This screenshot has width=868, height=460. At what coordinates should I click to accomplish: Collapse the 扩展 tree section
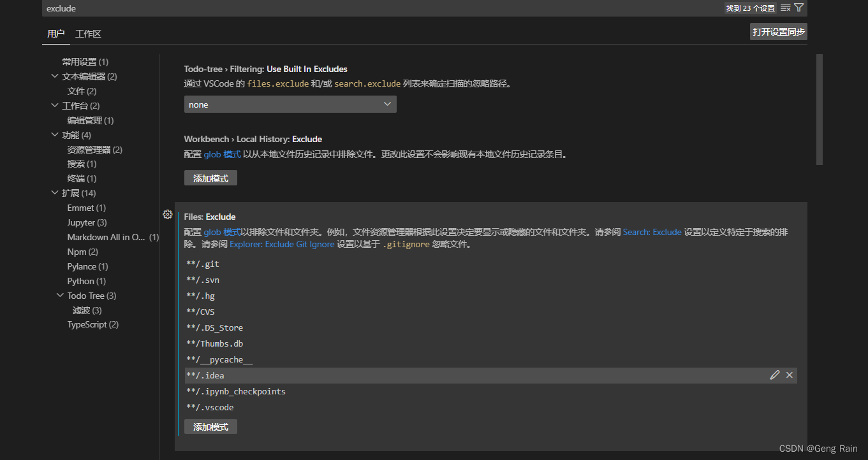(x=54, y=193)
